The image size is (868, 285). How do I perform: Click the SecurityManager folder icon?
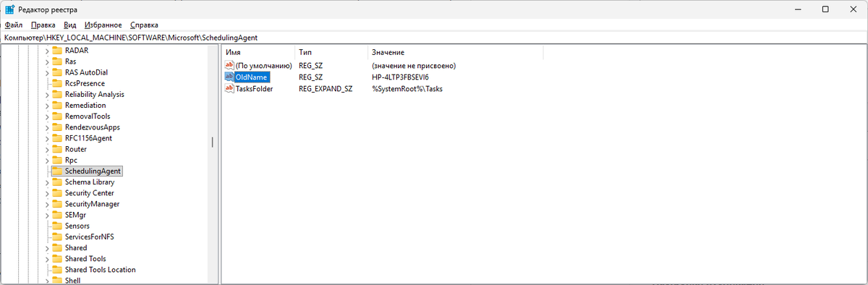pos(57,204)
